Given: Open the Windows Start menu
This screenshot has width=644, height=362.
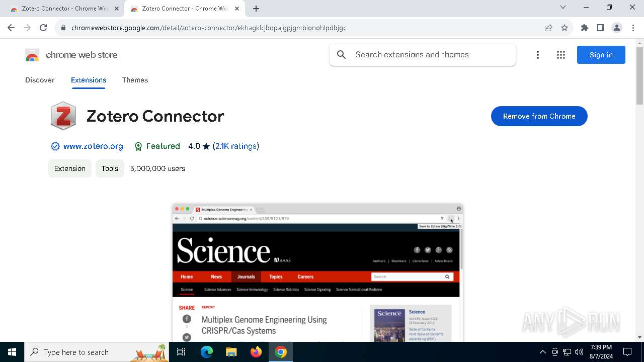Looking at the screenshot, I should point(12,352).
